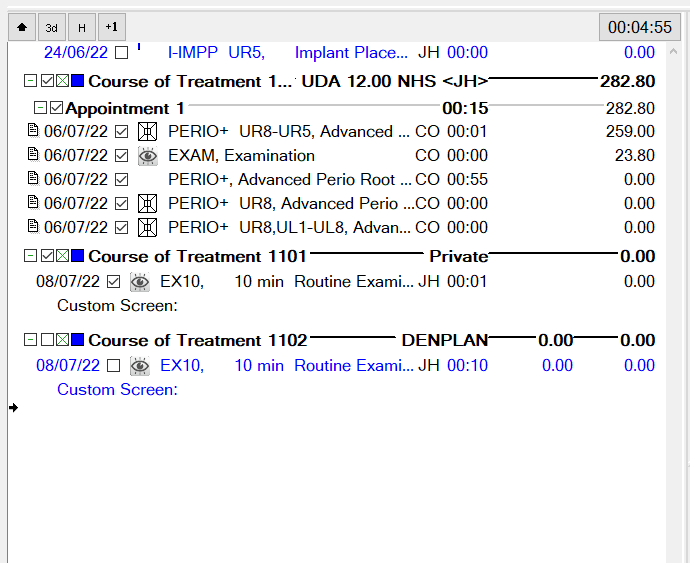Image resolution: width=690 pixels, height=563 pixels.
Task: Click the 282.80 total on NHS course
Action: click(x=628, y=81)
